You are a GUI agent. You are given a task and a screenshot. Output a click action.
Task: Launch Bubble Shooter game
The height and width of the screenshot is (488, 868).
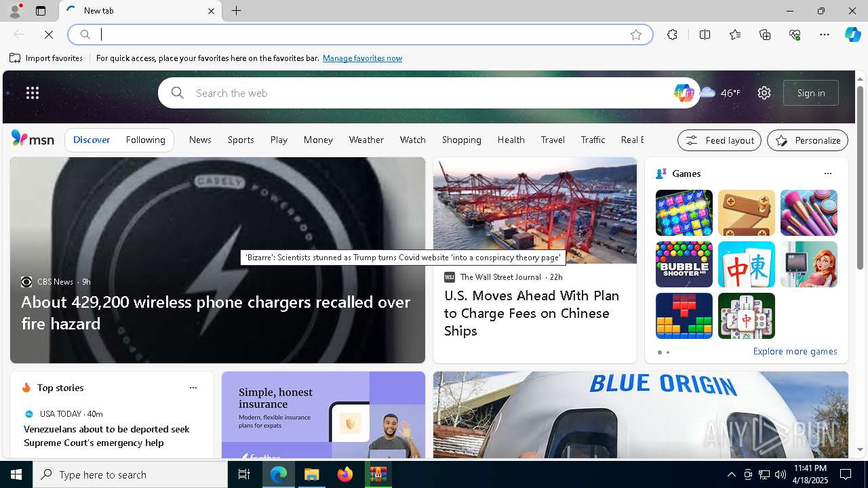point(684,264)
